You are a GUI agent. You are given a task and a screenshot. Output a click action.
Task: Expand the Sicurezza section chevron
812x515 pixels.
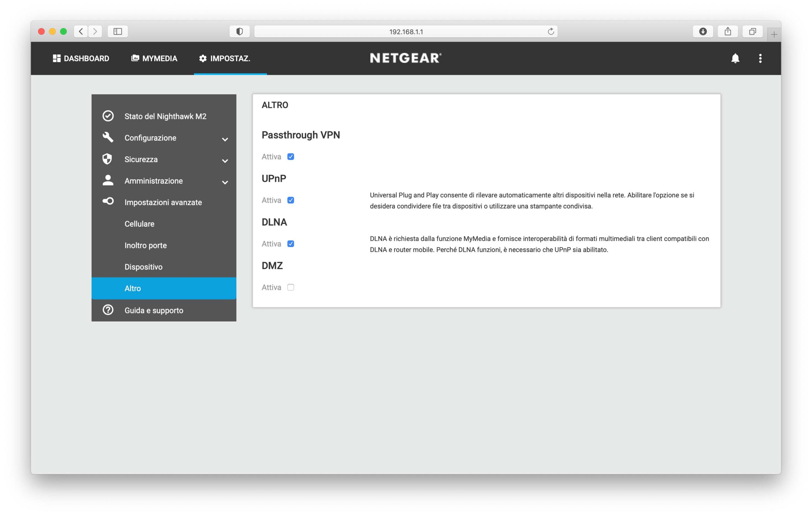(225, 161)
